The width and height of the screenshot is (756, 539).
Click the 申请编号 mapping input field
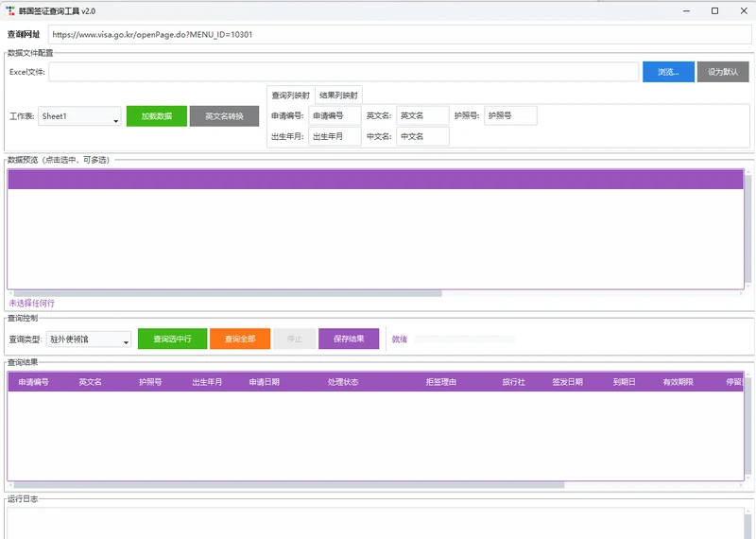[x=335, y=115]
